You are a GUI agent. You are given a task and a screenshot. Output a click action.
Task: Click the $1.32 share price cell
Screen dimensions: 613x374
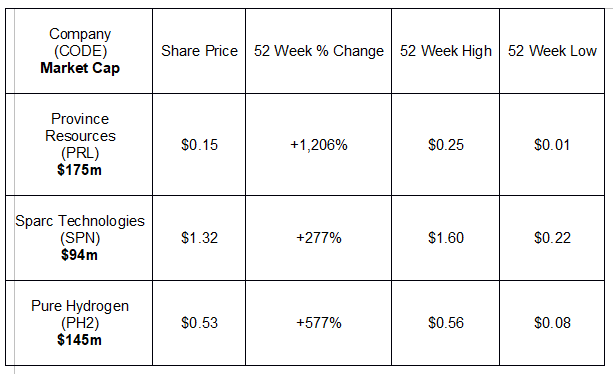click(199, 238)
